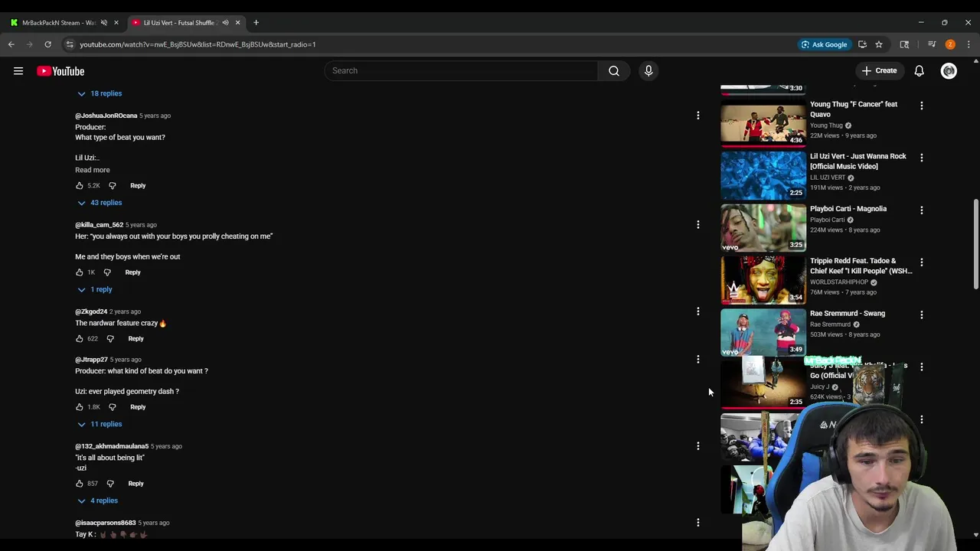The width and height of the screenshot is (980, 551).
Task: Expand the 11 replies thread
Action: [100, 424]
